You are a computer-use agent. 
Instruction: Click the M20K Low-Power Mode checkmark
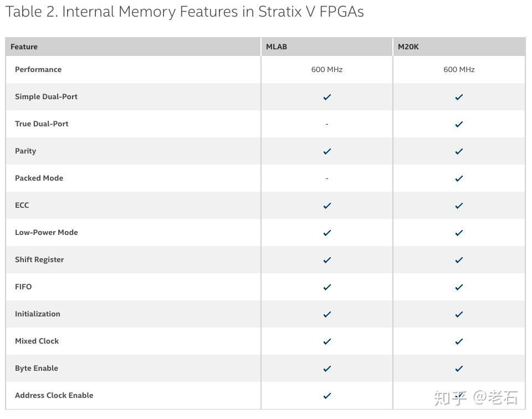(x=459, y=233)
